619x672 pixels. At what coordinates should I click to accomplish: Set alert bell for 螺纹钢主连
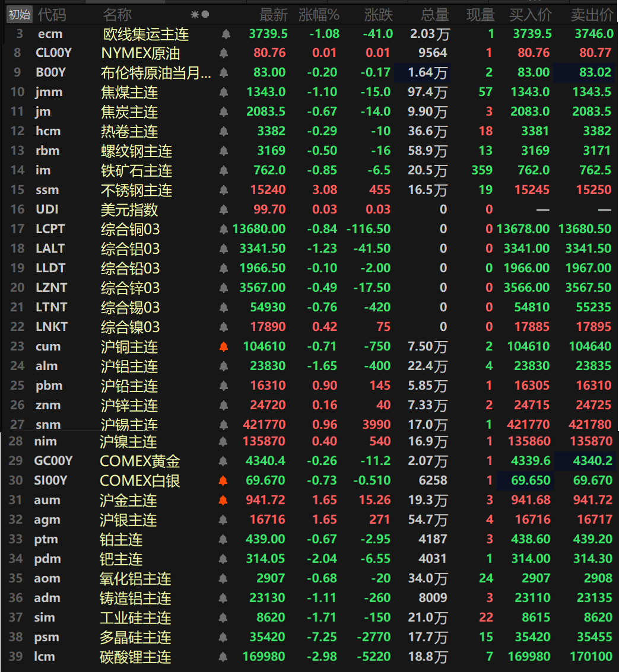(x=224, y=151)
